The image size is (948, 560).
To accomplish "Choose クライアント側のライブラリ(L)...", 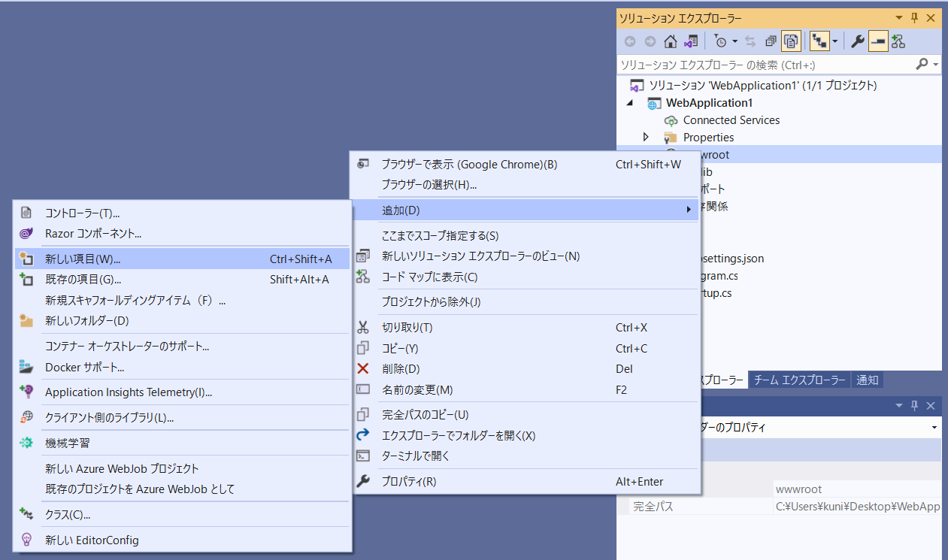I will (x=182, y=418).
